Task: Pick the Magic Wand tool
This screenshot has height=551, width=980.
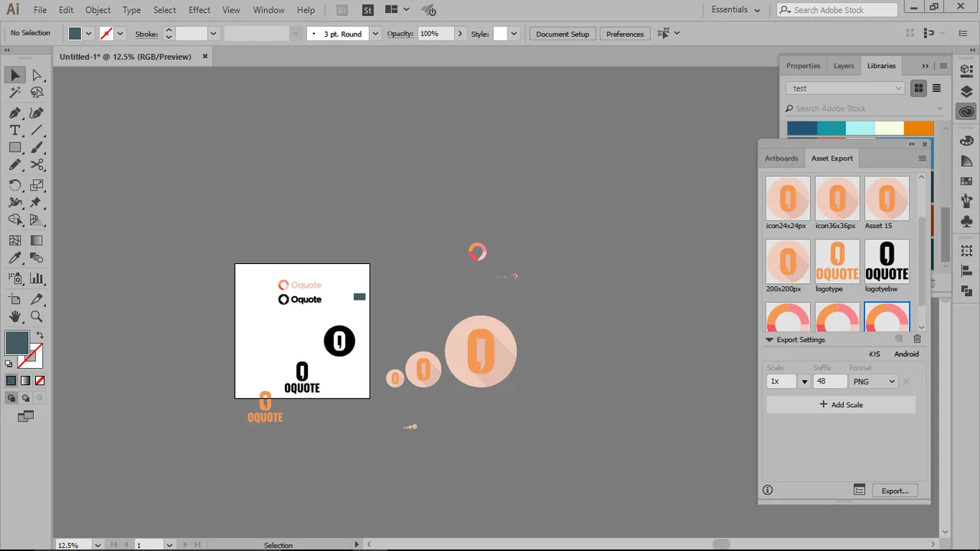Action: click(15, 93)
